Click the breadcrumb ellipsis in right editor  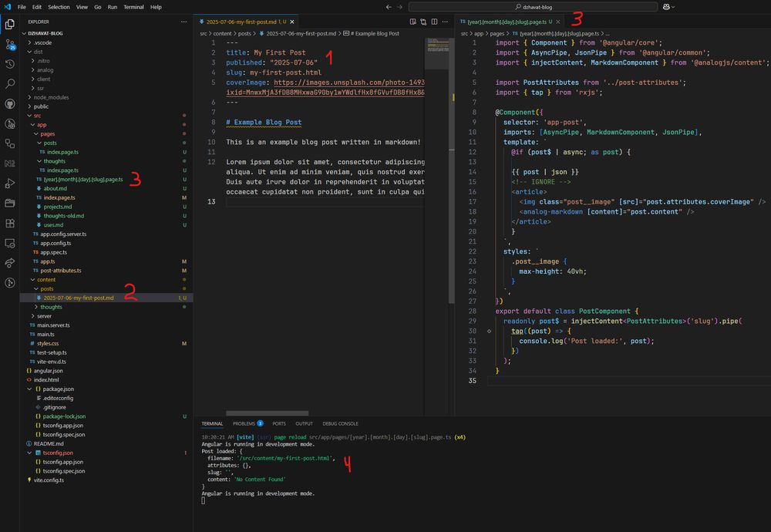click(608, 33)
